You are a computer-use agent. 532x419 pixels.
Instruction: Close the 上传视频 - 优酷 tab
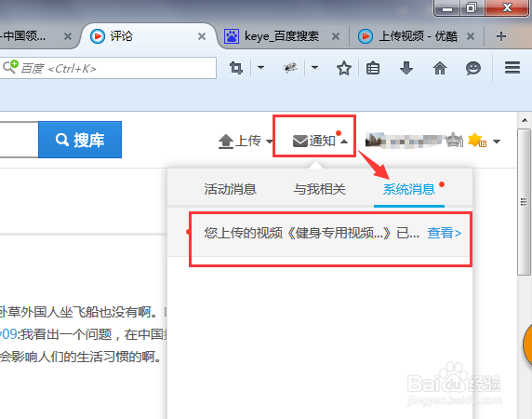click(x=471, y=36)
